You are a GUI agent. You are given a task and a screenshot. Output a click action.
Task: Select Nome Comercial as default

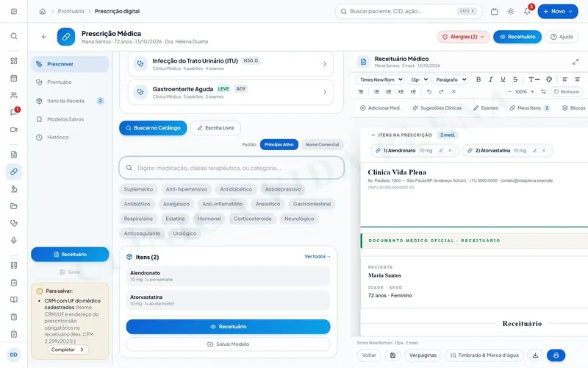point(322,144)
